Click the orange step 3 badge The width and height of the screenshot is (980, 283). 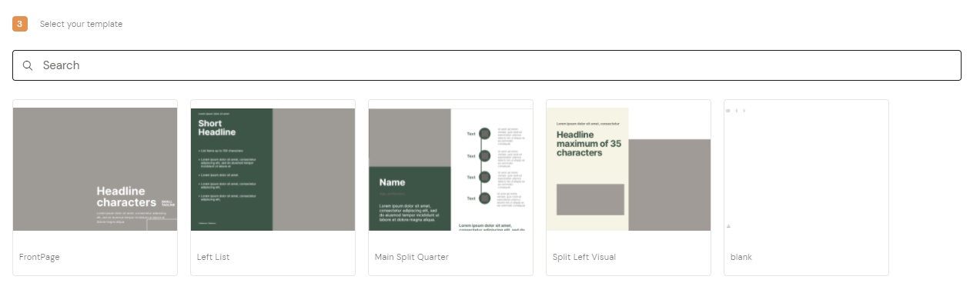tap(20, 24)
